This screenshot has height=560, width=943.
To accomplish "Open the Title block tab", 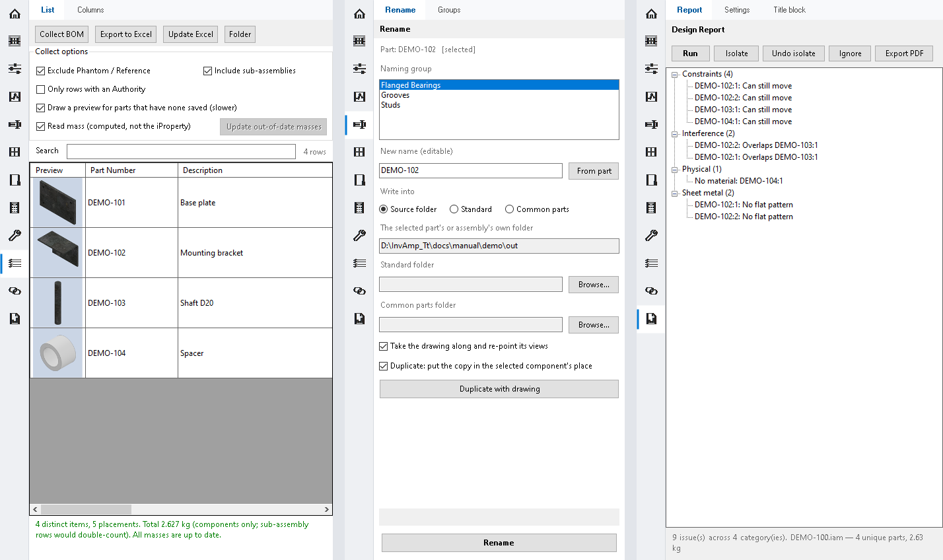I will (789, 10).
